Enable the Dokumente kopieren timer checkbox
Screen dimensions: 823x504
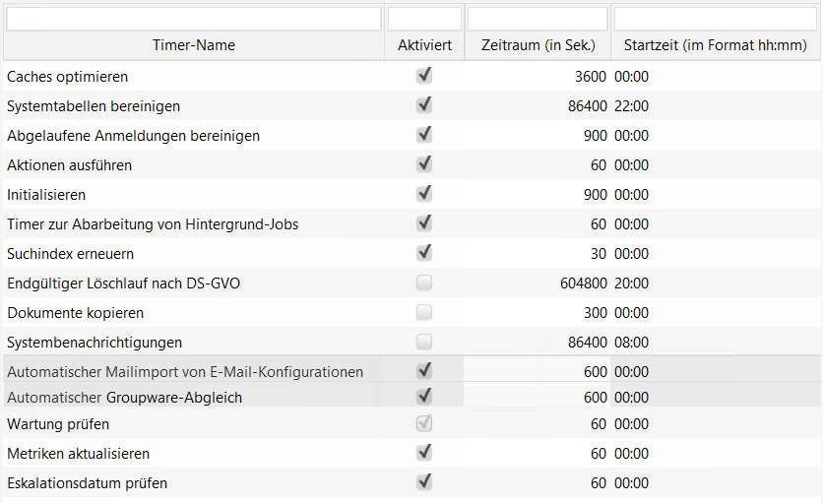(x=424, y=313)
